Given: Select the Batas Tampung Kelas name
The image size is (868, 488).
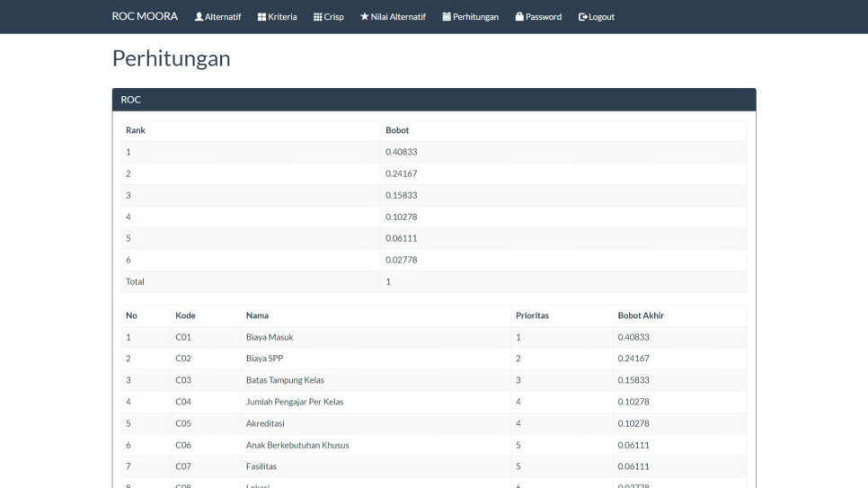Looking at the screenshot, I should (285, 380).
